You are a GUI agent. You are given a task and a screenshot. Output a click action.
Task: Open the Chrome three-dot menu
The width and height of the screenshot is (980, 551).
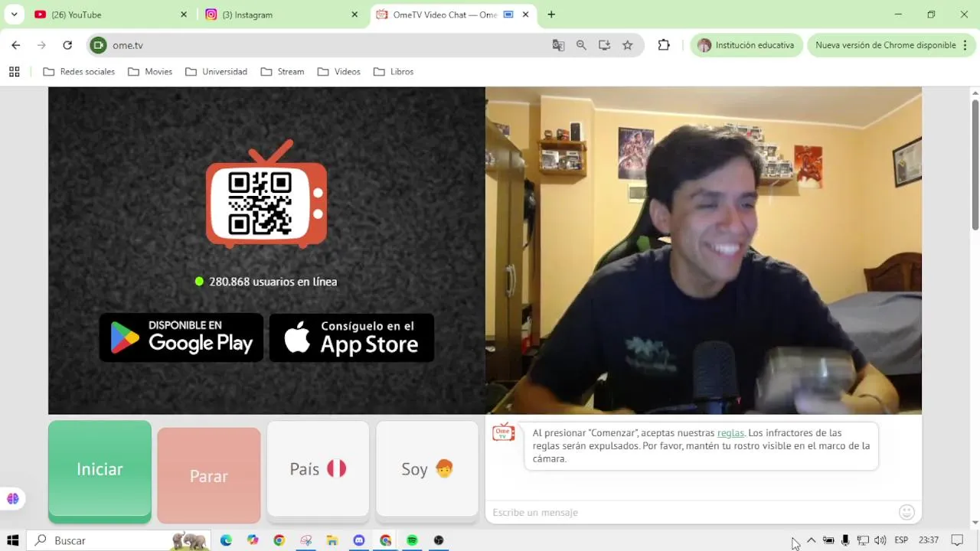tap(965, 45)
